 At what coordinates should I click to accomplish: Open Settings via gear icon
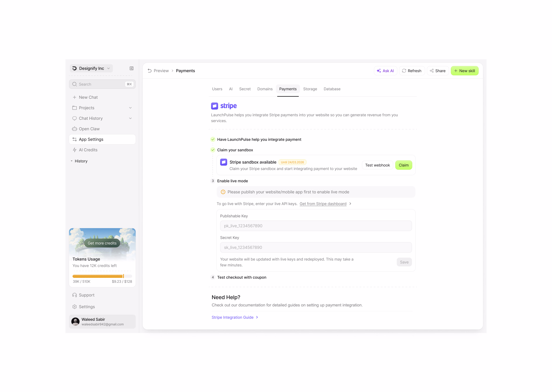[74, 307]
